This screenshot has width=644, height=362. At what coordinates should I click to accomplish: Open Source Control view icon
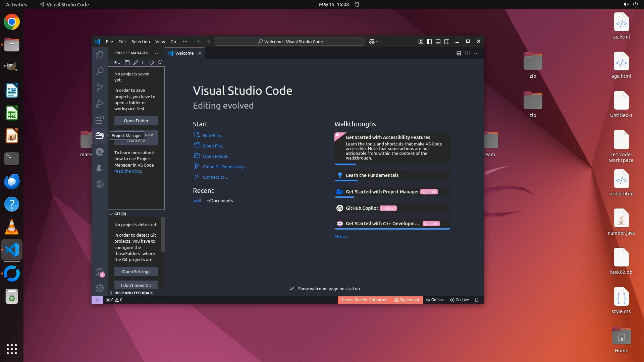99,87
